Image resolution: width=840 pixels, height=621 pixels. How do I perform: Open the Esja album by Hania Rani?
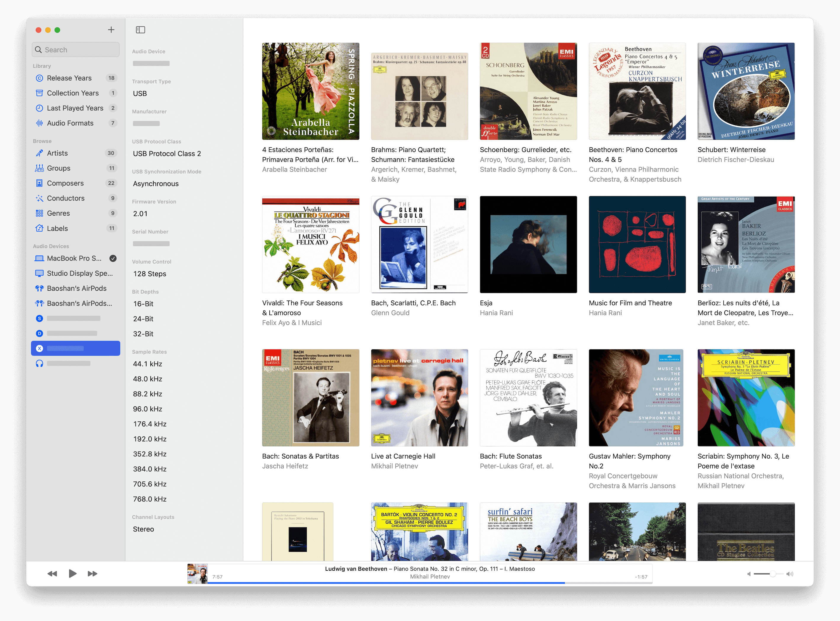pyautogui.click(x=528, y=245)
